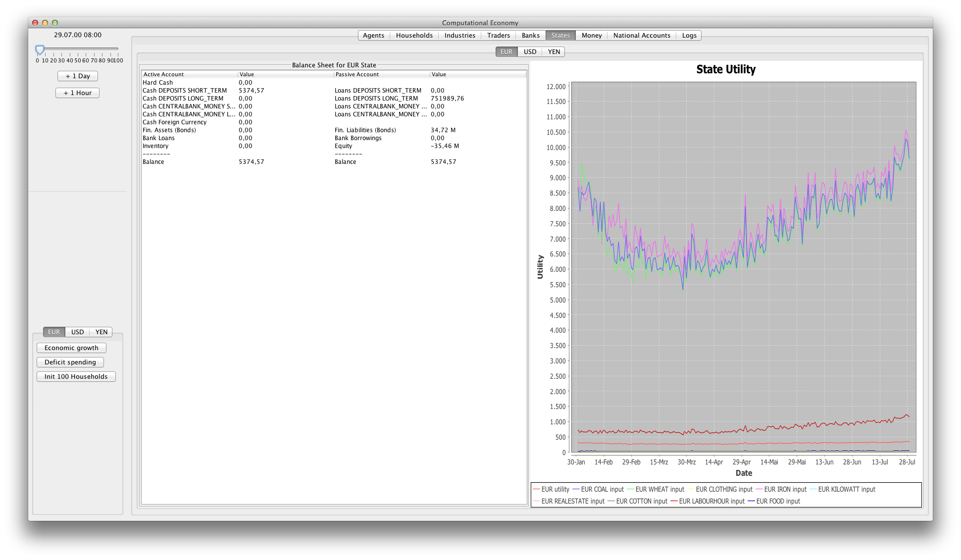This screenshot has width=961, height=560.
Task: Select the Banks tab
Action: click(530, 35)
